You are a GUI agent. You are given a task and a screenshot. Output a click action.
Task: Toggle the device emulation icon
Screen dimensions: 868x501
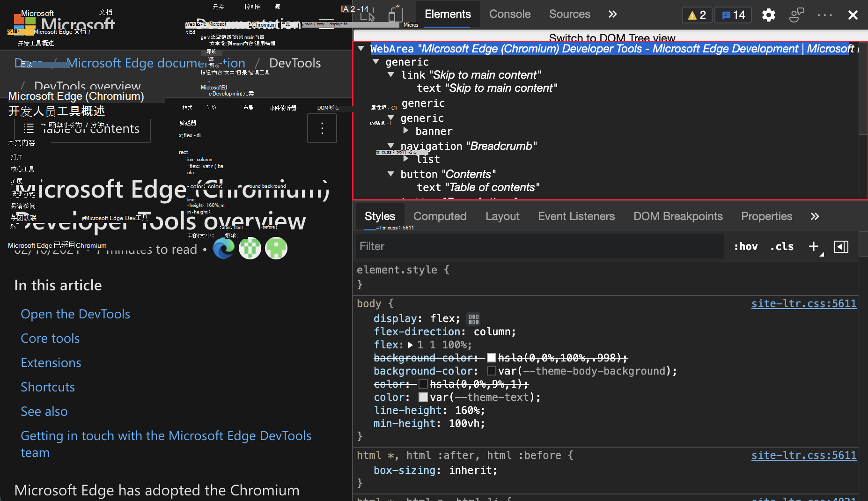(395, 14)
